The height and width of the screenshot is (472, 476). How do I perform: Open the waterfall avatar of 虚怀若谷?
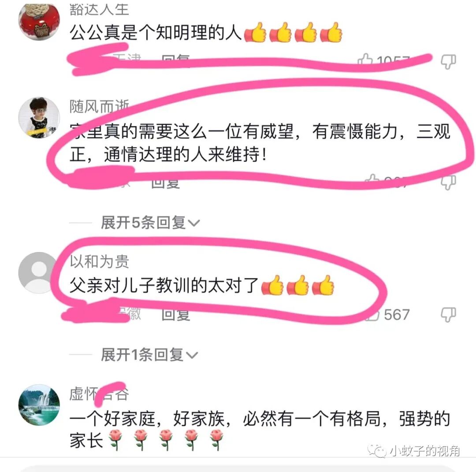tap(39, 405)
